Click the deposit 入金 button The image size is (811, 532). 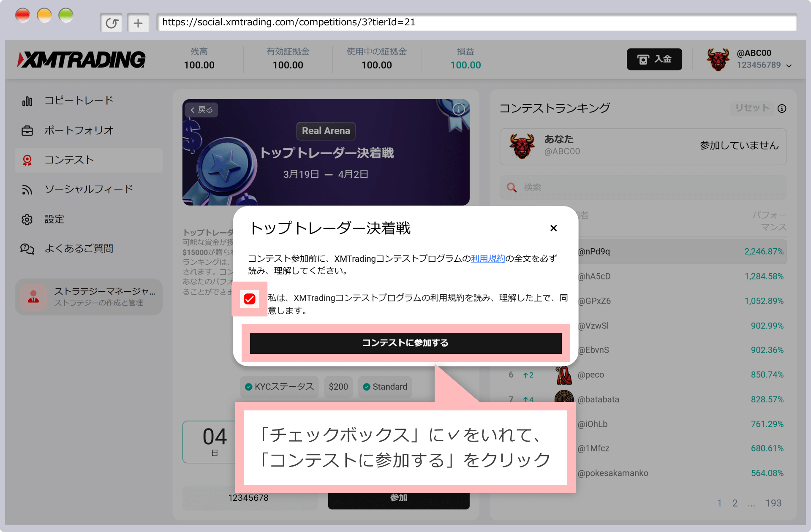[x=654, y=59]
